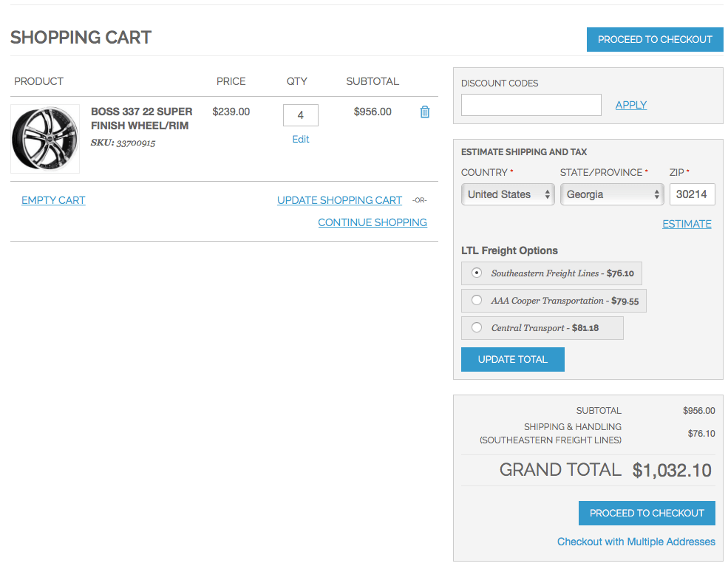This screenshot has height=566, width=728.
Task: Apply a discount code
Action: coord(630,104)
